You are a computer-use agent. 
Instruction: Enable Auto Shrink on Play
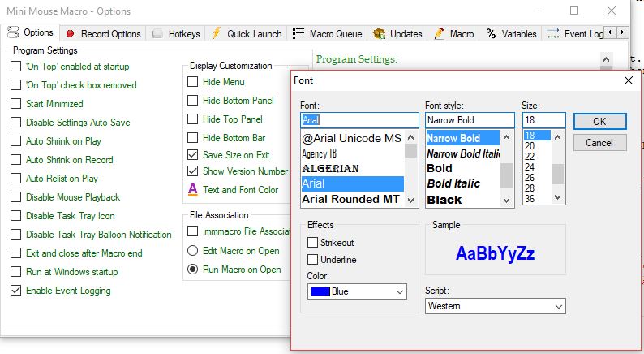(15, 141)
